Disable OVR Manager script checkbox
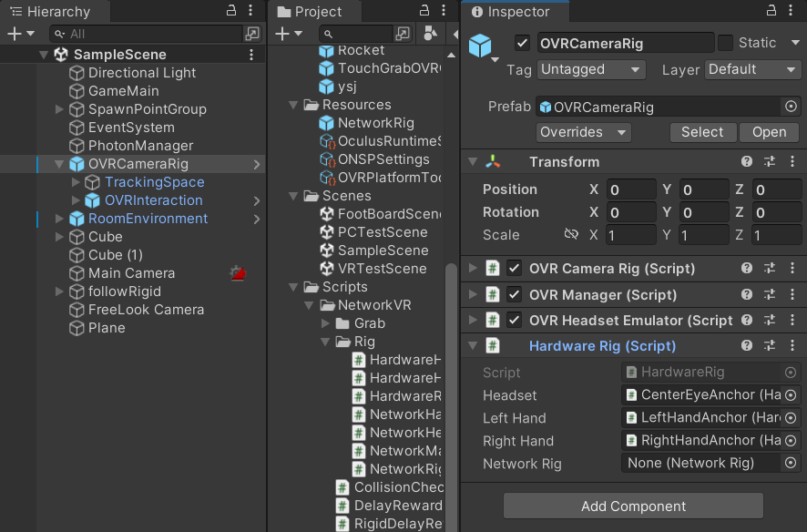The image size is (807, 532). tap(514, 294)
